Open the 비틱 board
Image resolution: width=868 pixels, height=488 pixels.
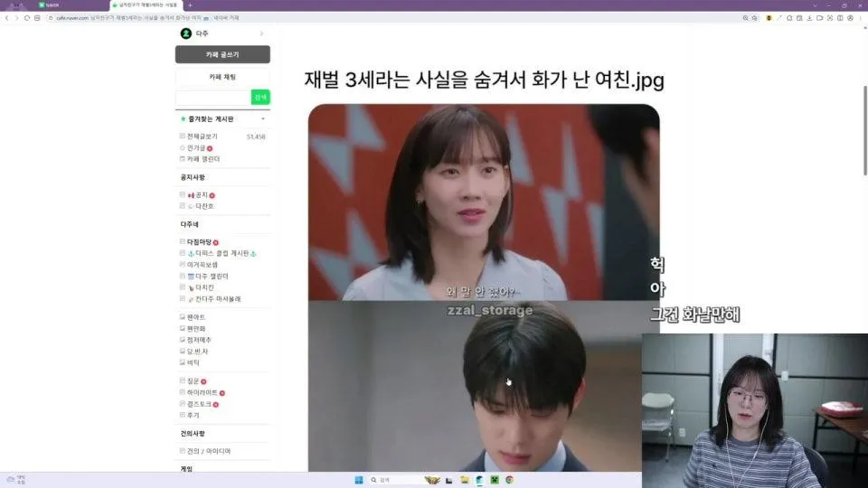click(193, 362)
